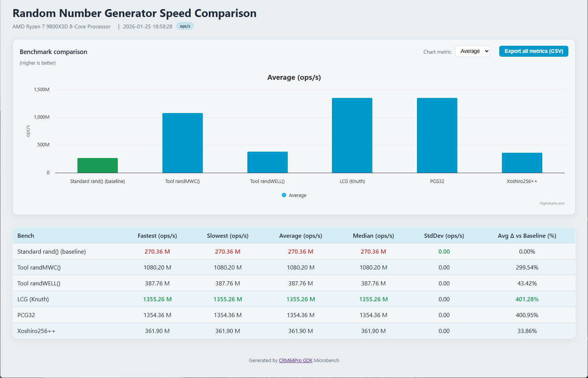Screen dimensions: 588x378
Task: Click the LCG (Knuth) chart bar
Action: click(x=352, y=135)
